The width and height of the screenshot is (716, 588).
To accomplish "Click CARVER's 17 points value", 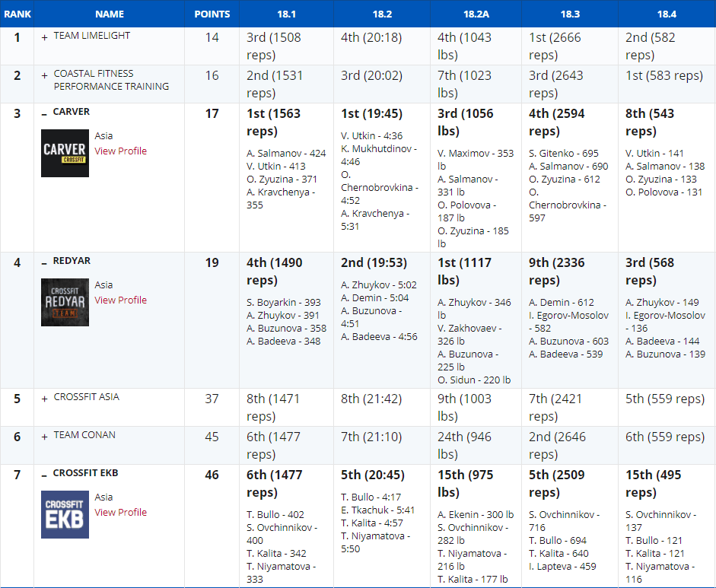I will point(212,113).
